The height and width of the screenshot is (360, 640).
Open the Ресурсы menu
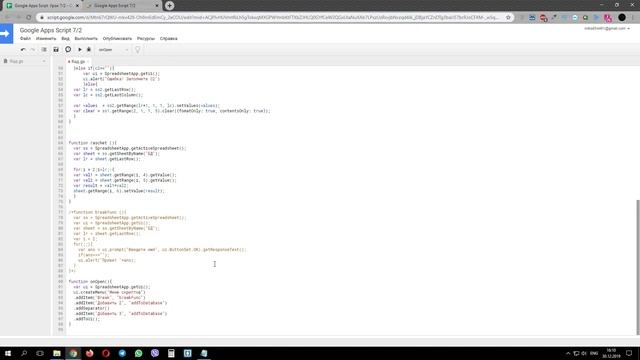tap(146, 38)
